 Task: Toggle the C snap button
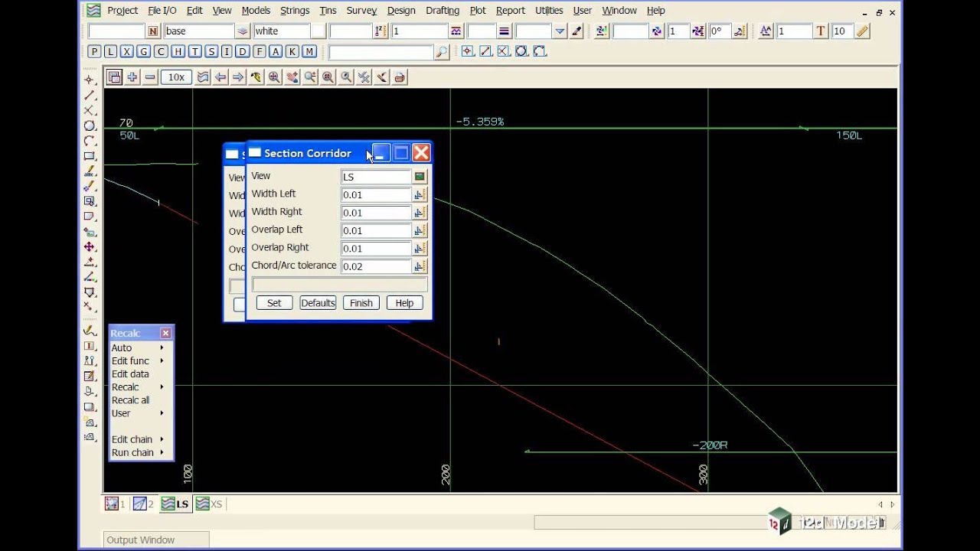click(161, 51)
